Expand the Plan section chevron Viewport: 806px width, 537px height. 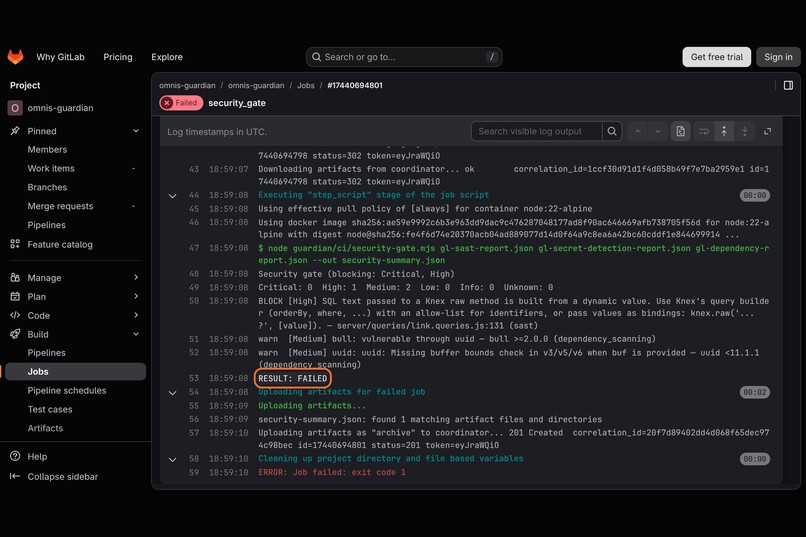pyautogui.click(x=136, y=297)
